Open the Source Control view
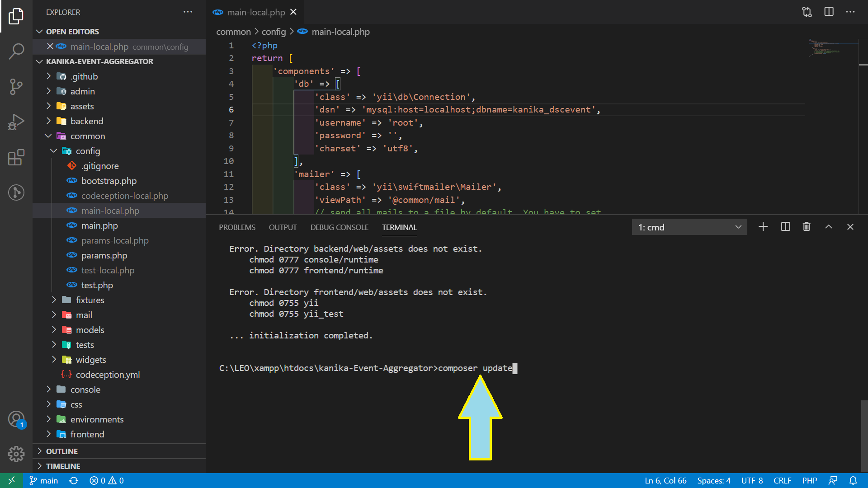868x488 pixels. coord(16,86)
